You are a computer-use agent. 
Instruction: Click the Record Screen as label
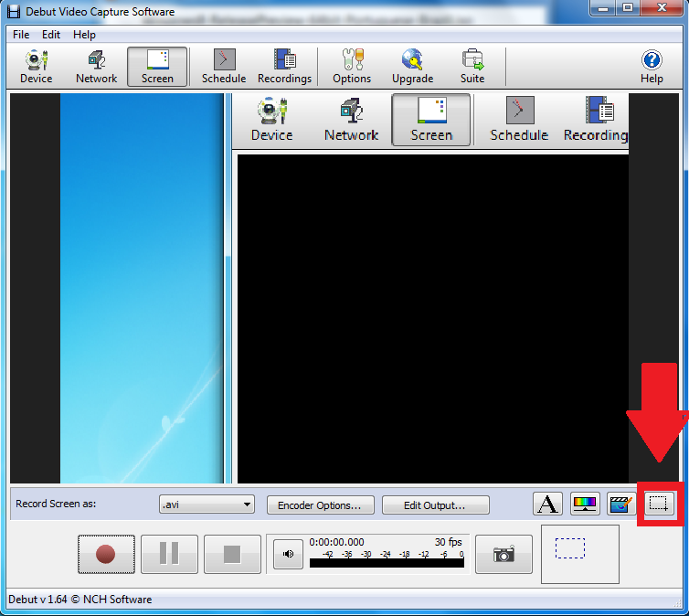tap(56, 504)
